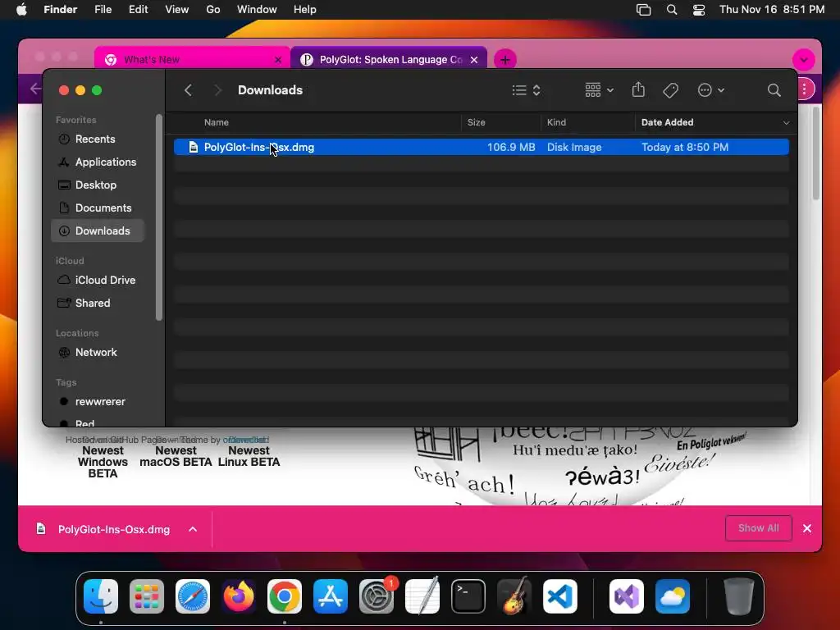The width and height of the screenshot is (840, 630).
Task: Open Applications in Finder sidebar
Action: (x=106, y=162)
